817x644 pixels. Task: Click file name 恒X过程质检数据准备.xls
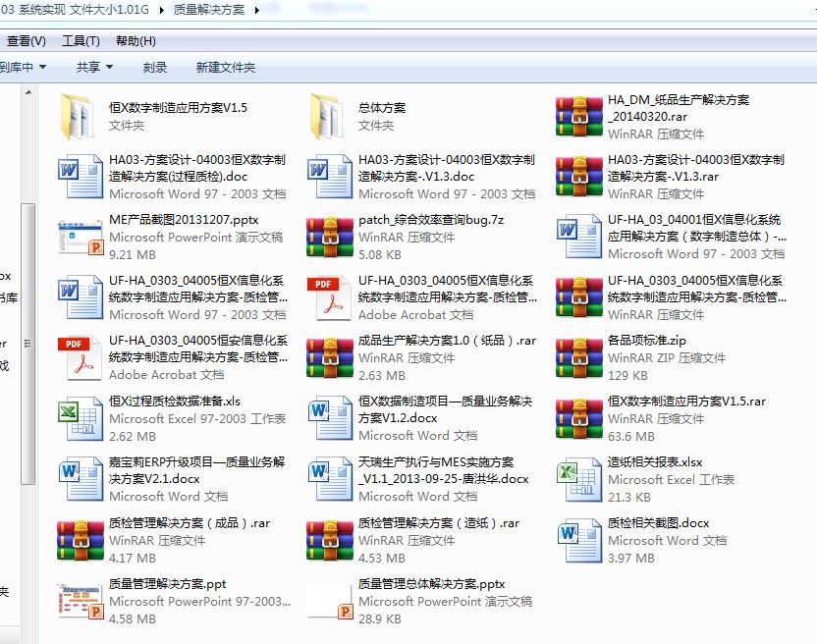click(x=175, y=402)
